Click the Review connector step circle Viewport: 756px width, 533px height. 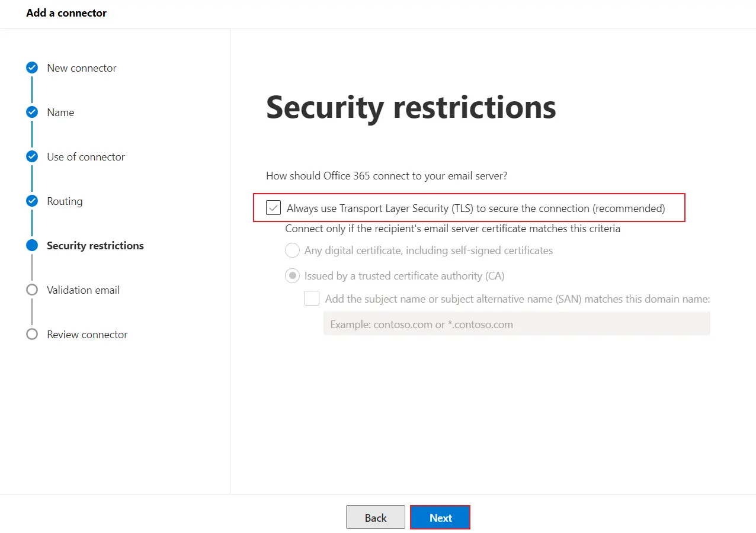pos(32,334)
